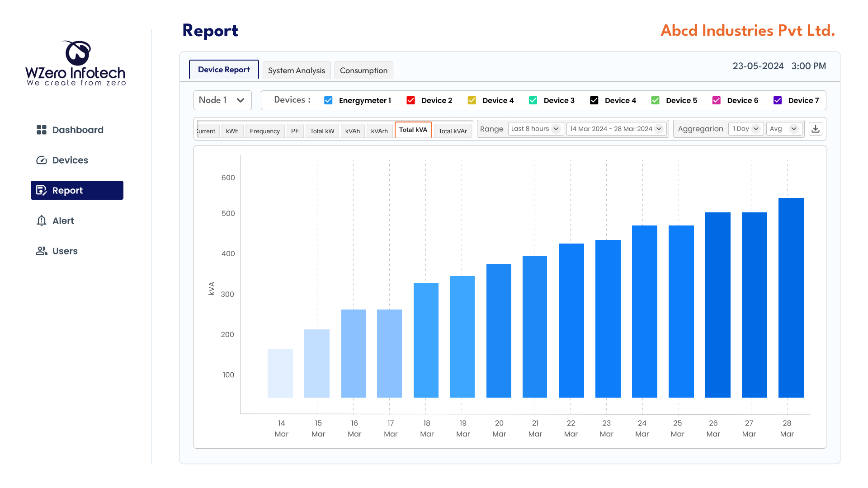The width and height of the screenshot is (868, 488).
Task: Open the 1 Day aggregation dropdown
Action: coord(746,129)
